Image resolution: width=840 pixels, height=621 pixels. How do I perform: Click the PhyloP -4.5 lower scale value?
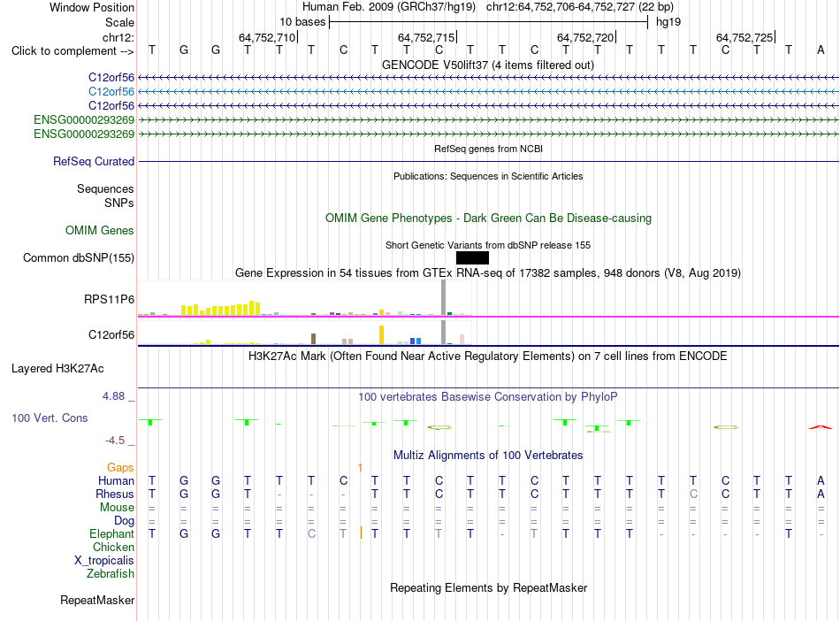[115, 441]
